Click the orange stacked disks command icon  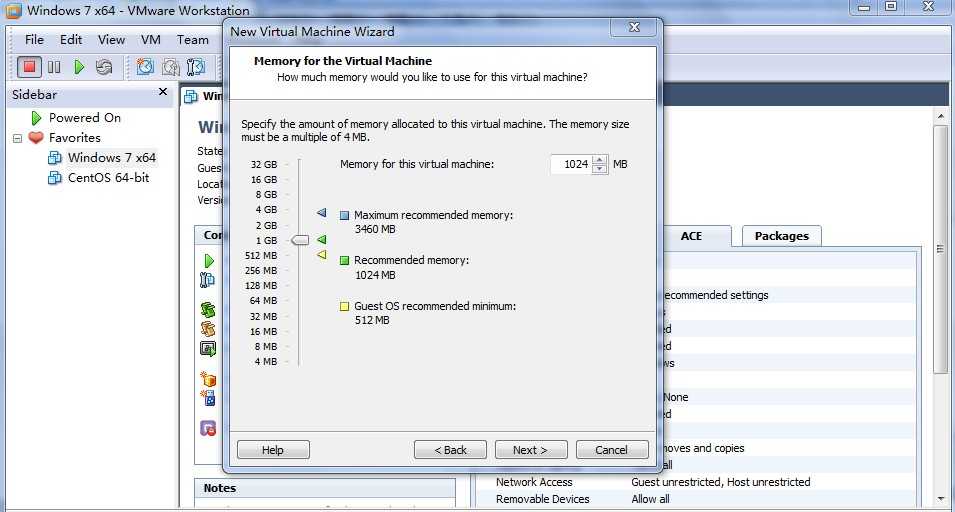[208, 329]
